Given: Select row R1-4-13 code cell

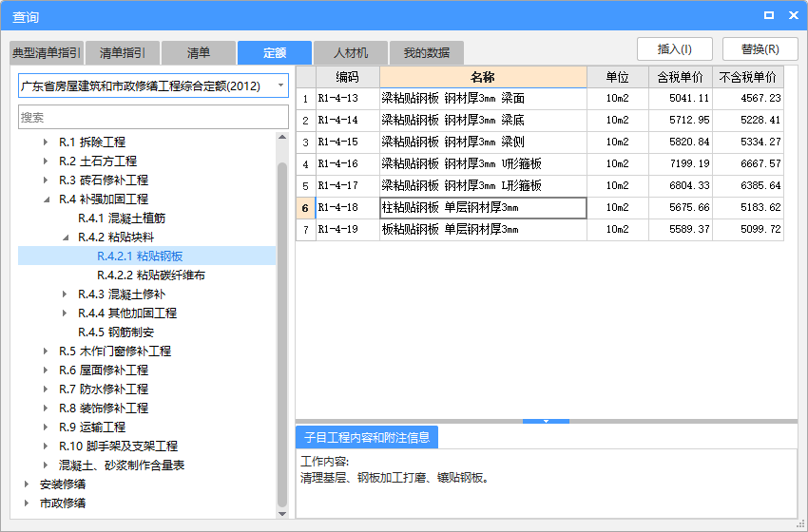Looking at the screenshot, I should click(x=348, y=99).
